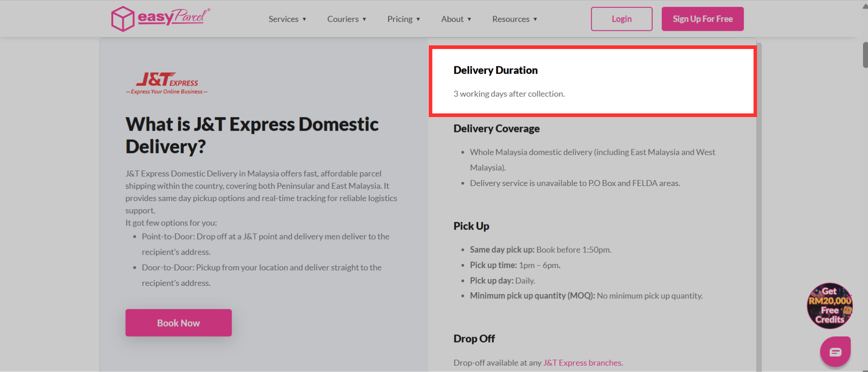Click the 'Point-to-Door' bullet text
Screen dimensions: 868x372
[x=265, y=244]
